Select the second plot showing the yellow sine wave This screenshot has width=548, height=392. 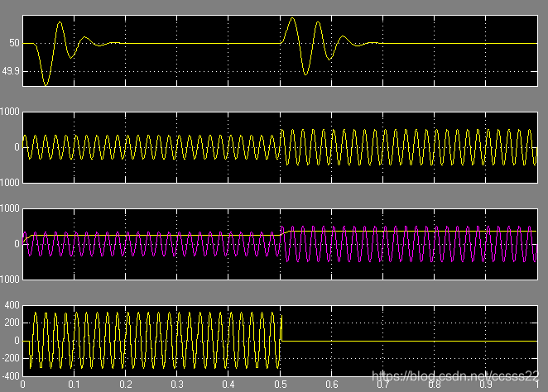click(x=280, y=147)
